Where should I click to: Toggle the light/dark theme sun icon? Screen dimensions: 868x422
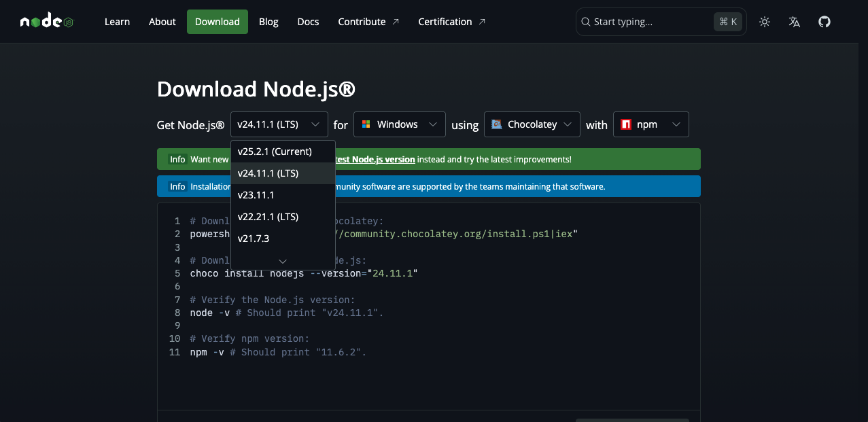tap(765, 22)
